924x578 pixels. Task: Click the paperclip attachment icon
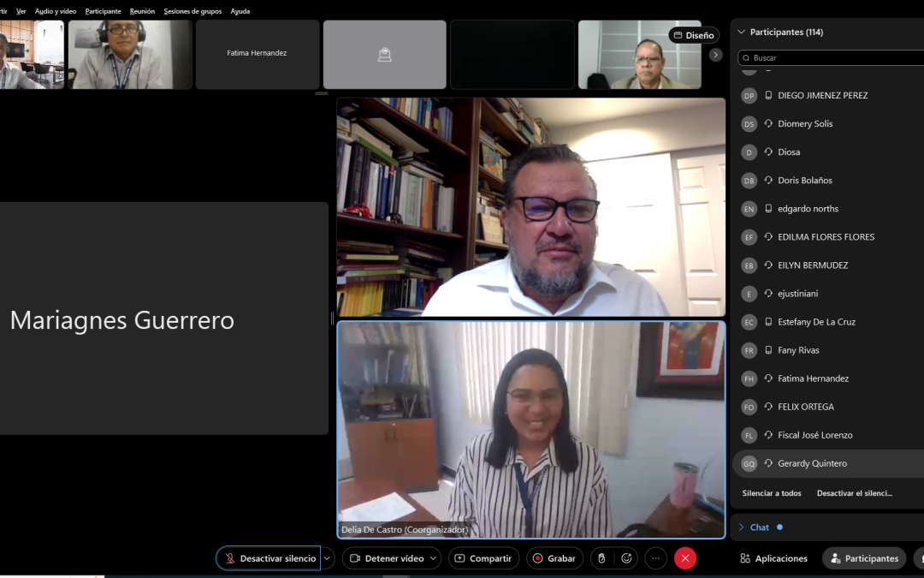[602, 557]
